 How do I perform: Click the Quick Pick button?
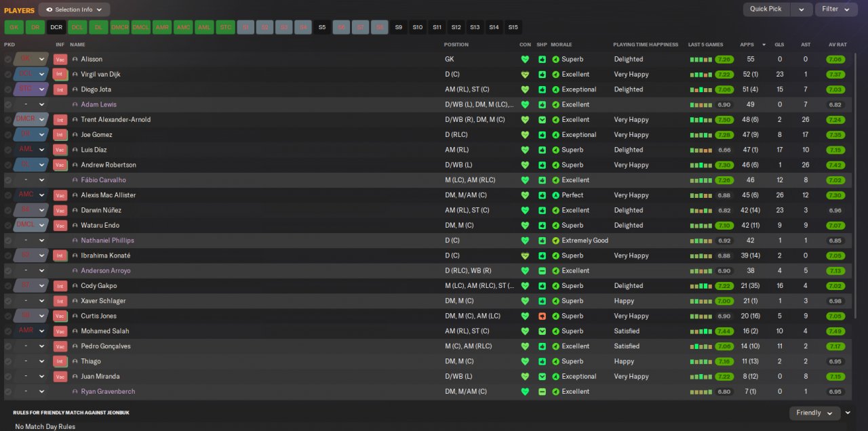[x=766, y=9]
